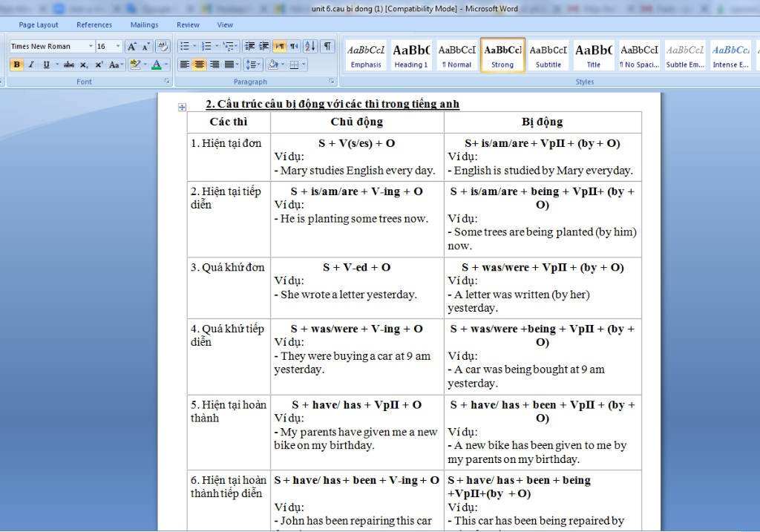Click the Shrink Font icon
This screenshot has width=760, height=532.
point(145,47)
